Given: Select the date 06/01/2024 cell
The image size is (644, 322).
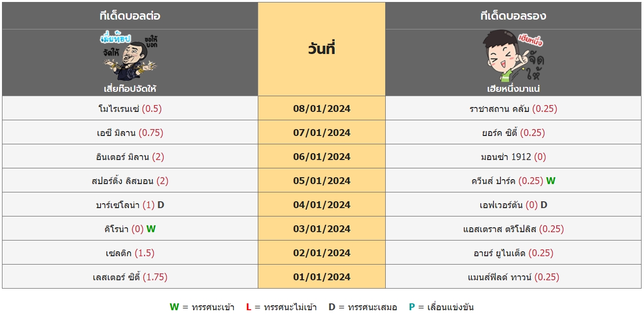Looking at the screenshot, I should [x=322, y=157].
